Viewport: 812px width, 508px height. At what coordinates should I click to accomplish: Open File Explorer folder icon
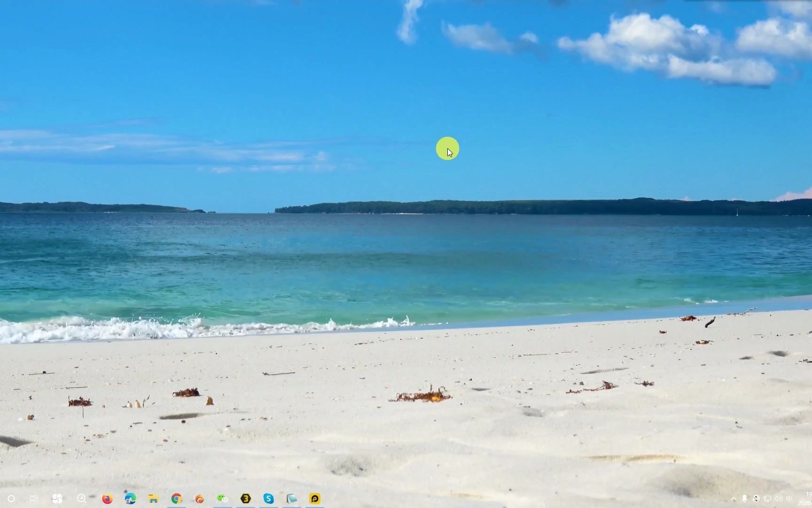click(153, 499)
